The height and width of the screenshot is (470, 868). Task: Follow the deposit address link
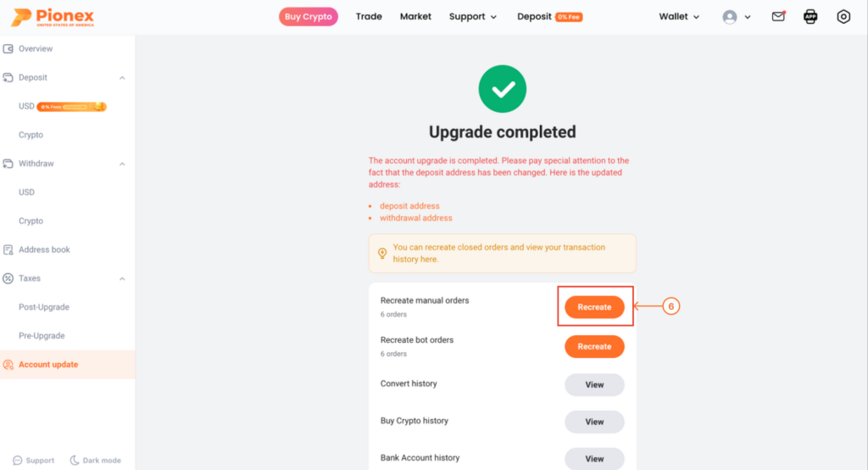409,206
